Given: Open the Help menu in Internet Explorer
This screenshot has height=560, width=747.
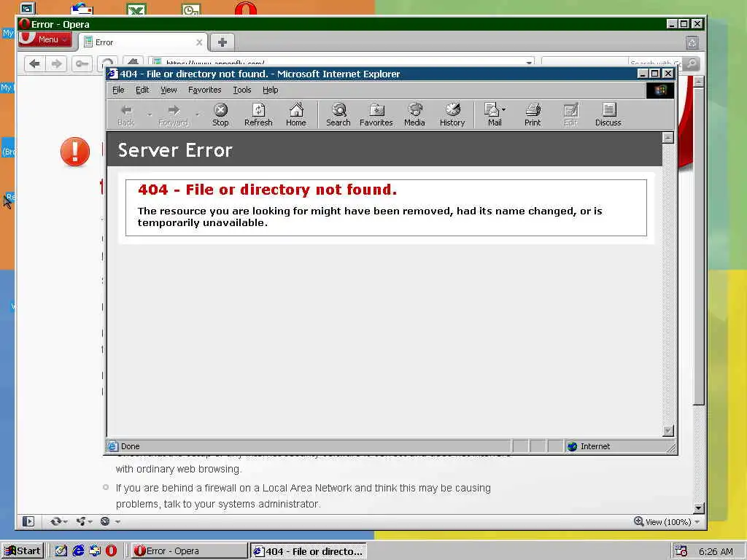Looking at the screenshot, I should 270,90.
